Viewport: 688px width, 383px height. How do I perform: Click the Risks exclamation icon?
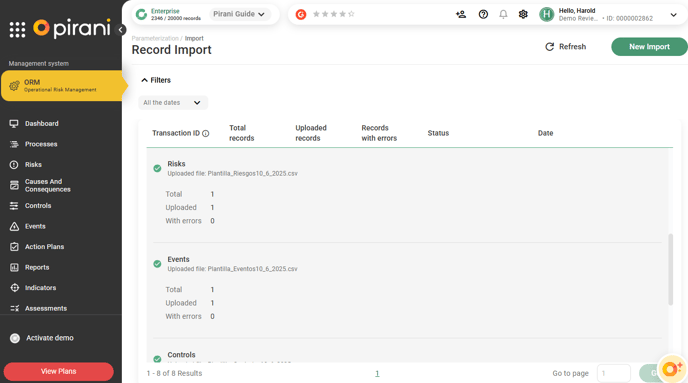point(14,165)
